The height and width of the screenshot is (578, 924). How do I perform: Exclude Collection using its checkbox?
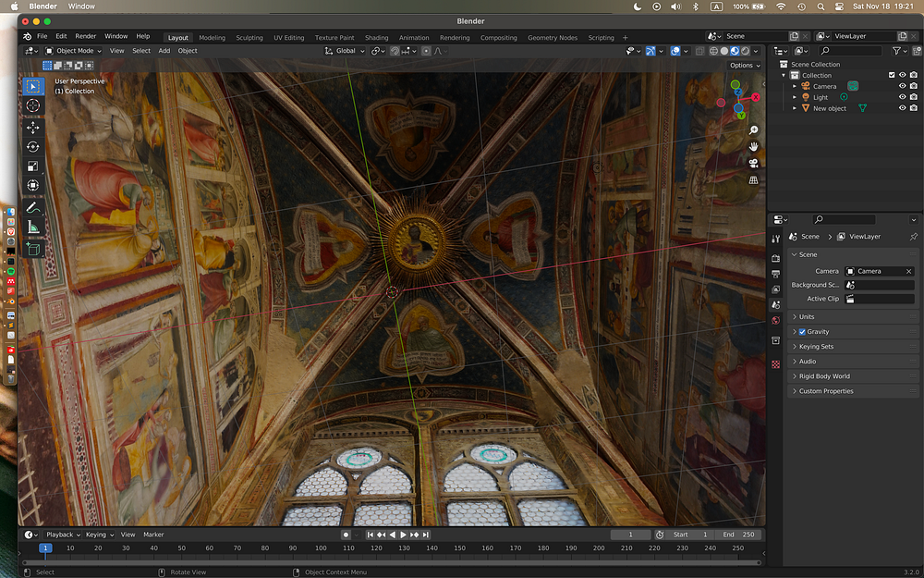tap(892, 75)
